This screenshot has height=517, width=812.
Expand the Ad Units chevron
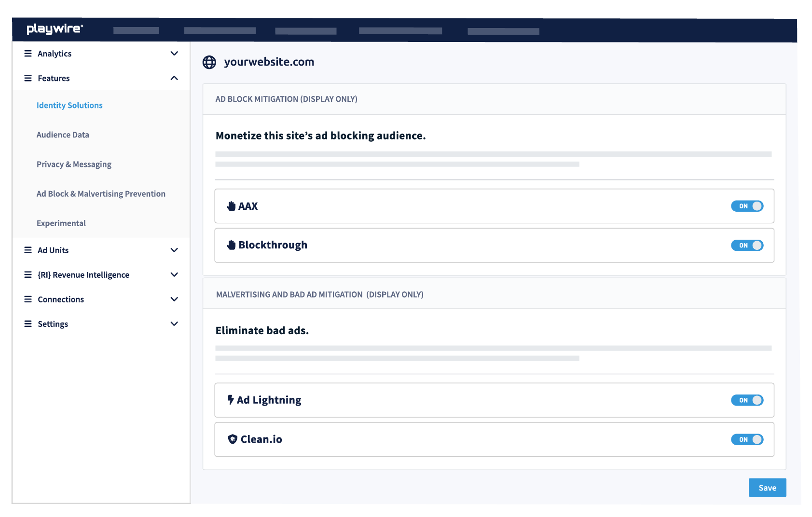coord(174,250)
